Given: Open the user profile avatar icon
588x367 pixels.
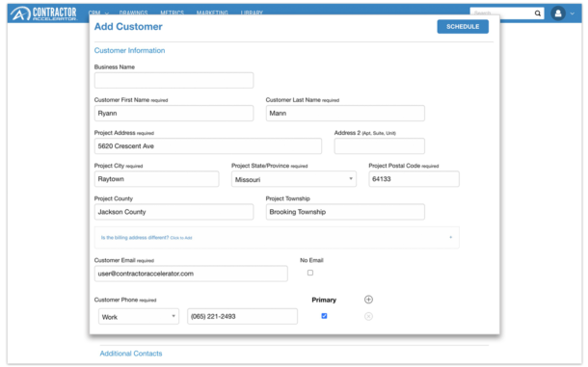Looking at the screenshot, I should click(x=557, y=13).
